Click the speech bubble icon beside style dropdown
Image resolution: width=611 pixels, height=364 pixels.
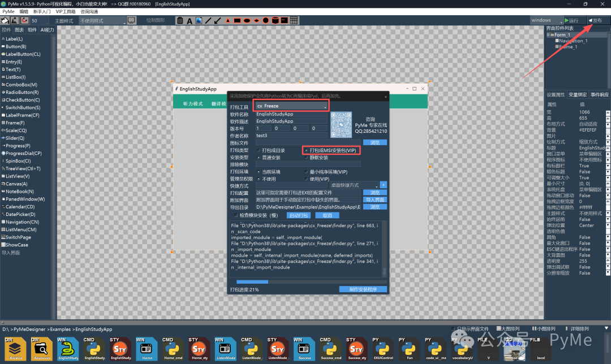[x=131, y=20]
